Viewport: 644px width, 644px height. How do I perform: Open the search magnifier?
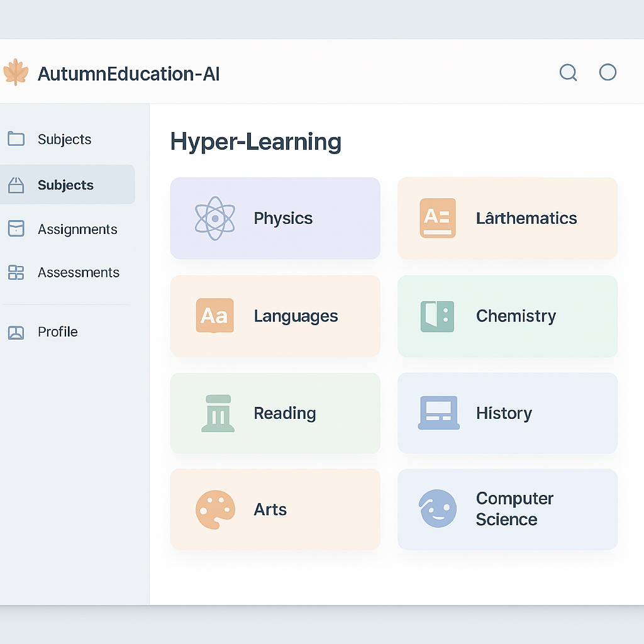[568, 72]
